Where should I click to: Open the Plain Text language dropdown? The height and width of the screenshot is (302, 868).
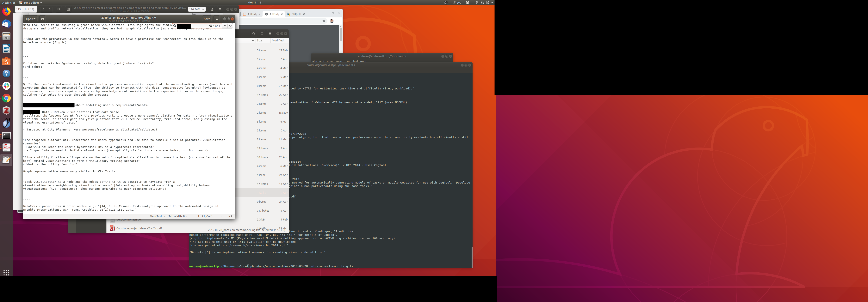pos(157,216)
